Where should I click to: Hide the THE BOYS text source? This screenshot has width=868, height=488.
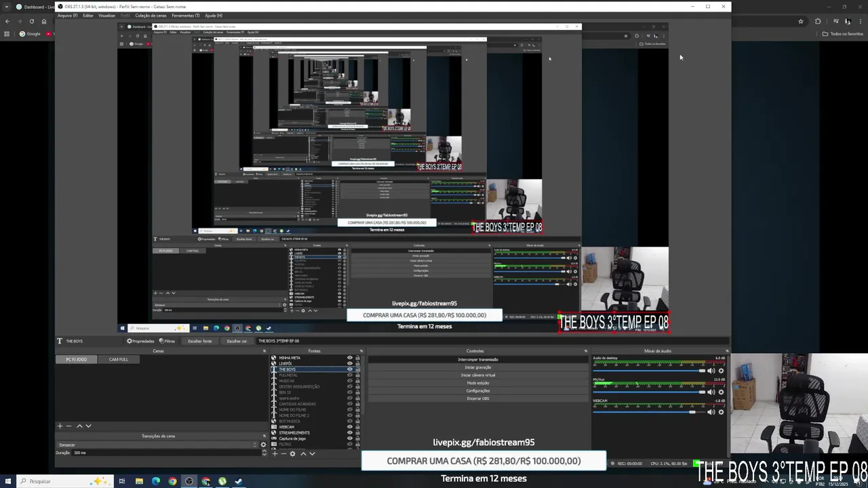click(350, 369)
